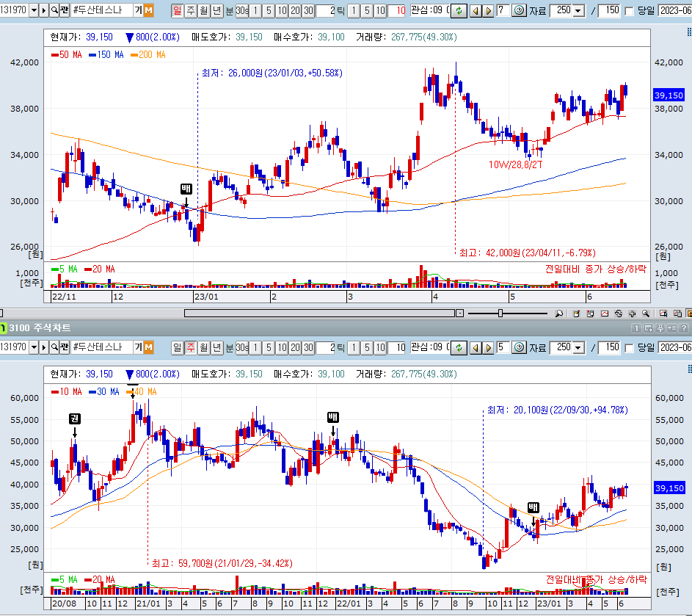Click the menu list icon in 3100 title bar
The image size is (692, 616).
(x=671, y=328)
